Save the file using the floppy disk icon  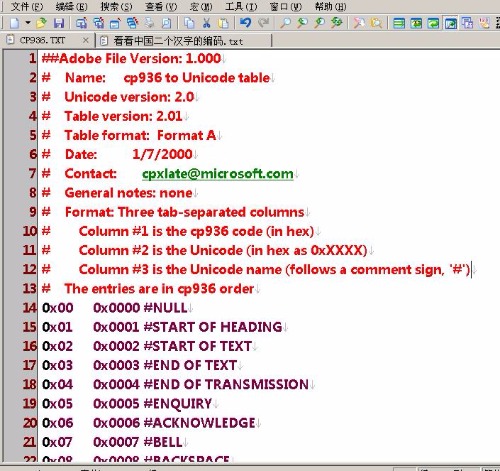click(59, 23)
